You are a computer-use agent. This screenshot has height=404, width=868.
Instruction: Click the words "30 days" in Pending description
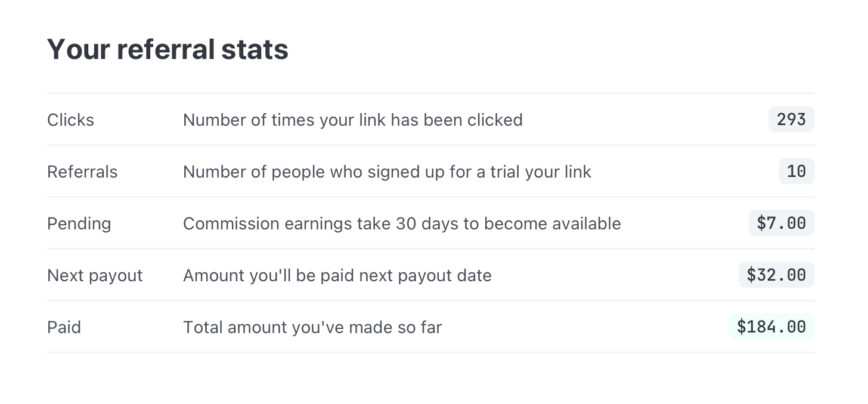pyautogui.click(x=427, y=223)
